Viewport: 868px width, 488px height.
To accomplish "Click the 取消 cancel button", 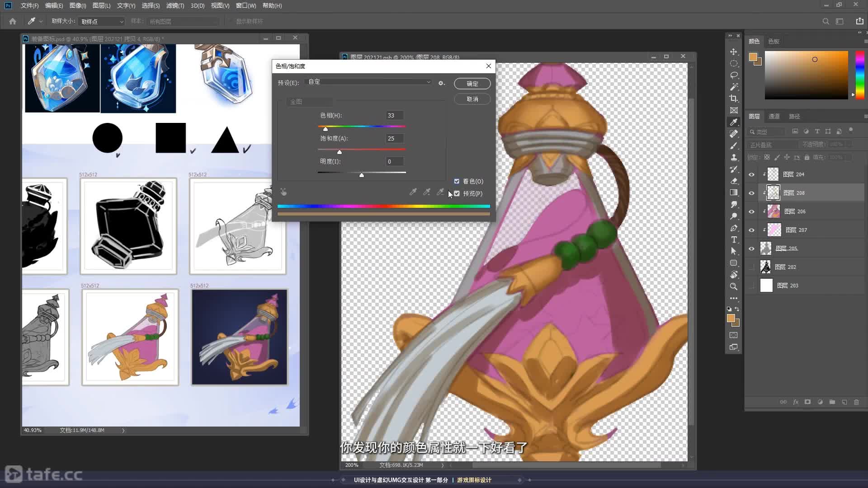I will (472, 99).
